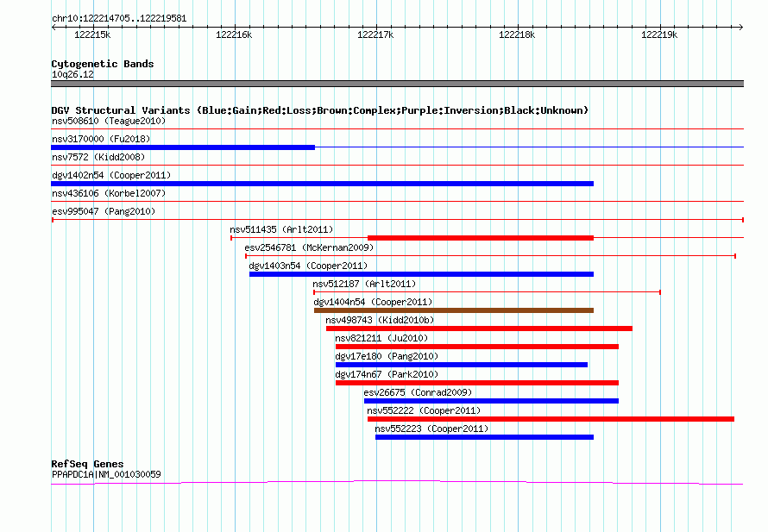Viewport: 768px width, 532px height.
Task: Open esv26675 (Conrad2009) label
Action: tap(418, 392)
